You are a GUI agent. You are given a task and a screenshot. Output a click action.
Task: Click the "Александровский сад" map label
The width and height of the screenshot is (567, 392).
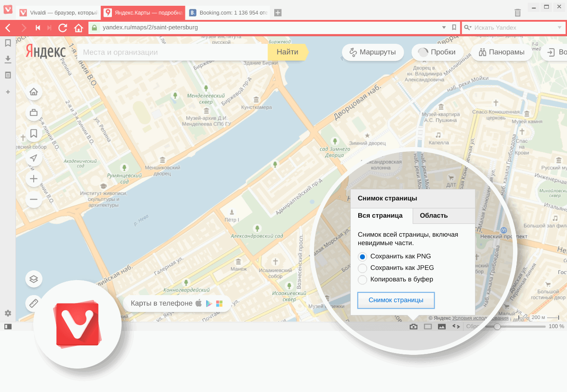pyautogui.click(x=257, y=236)
